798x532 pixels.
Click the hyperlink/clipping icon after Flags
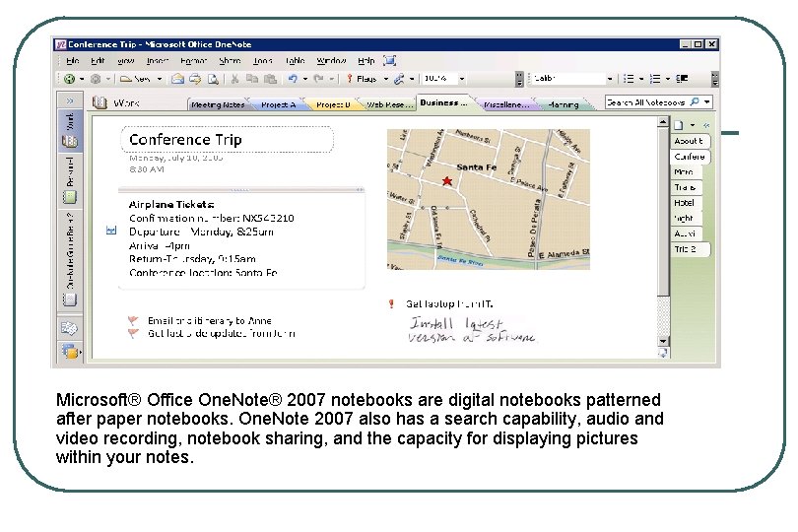pyautogui.click(x=399, y=79)
